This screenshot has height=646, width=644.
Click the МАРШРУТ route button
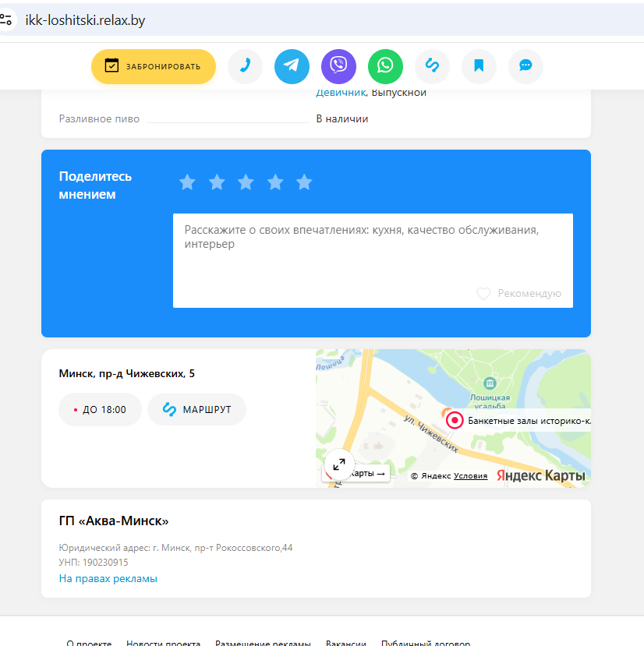tap(196, 410)
